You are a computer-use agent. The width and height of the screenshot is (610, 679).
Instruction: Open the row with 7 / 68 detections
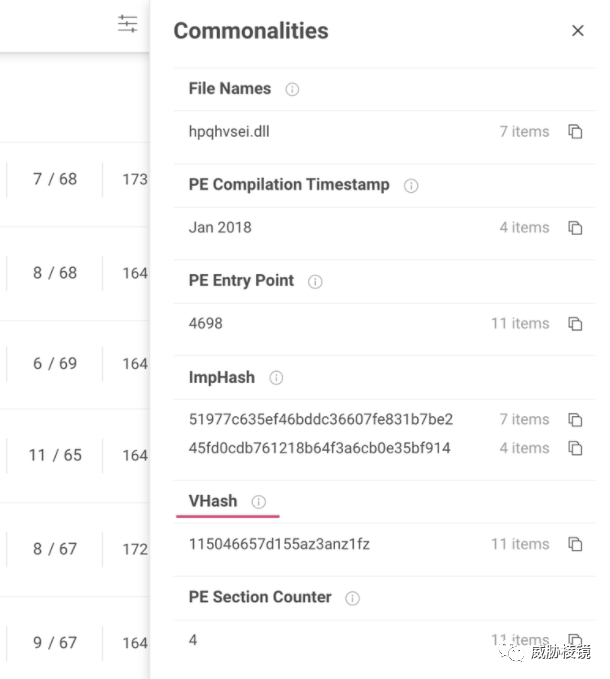[x=55, y=179]
